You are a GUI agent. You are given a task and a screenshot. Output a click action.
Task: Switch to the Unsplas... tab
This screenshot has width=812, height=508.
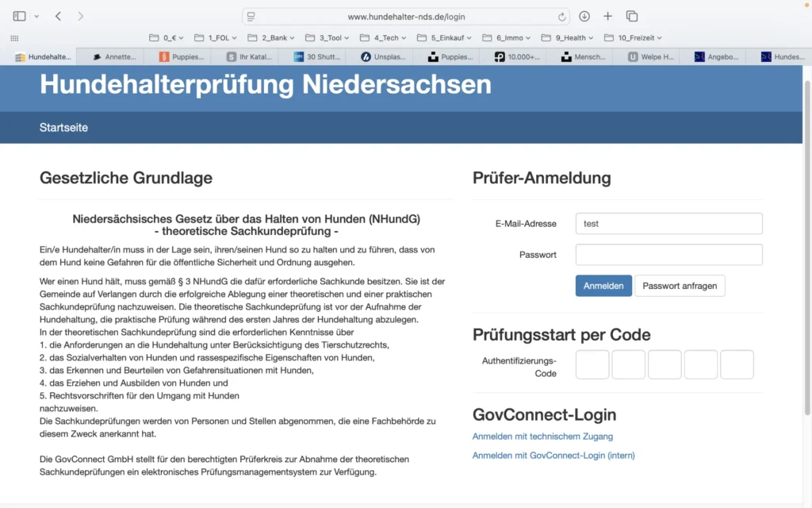point(383,57)
